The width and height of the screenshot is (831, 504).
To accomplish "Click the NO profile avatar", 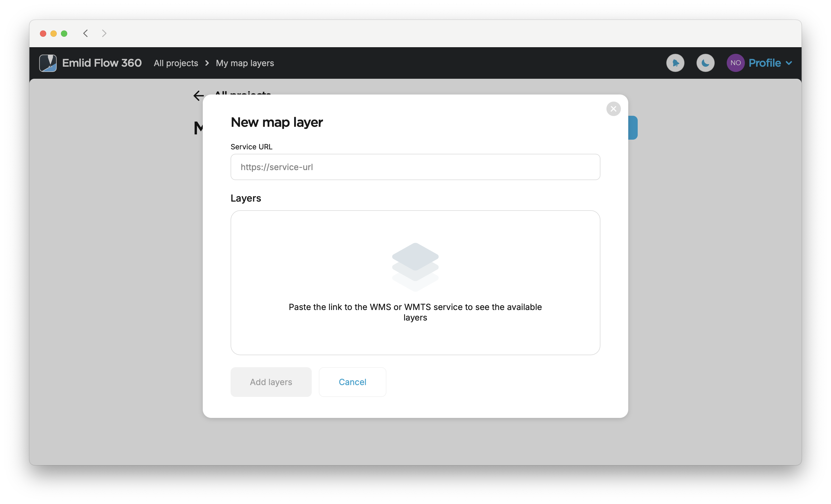I will click(x=735, y=63).
